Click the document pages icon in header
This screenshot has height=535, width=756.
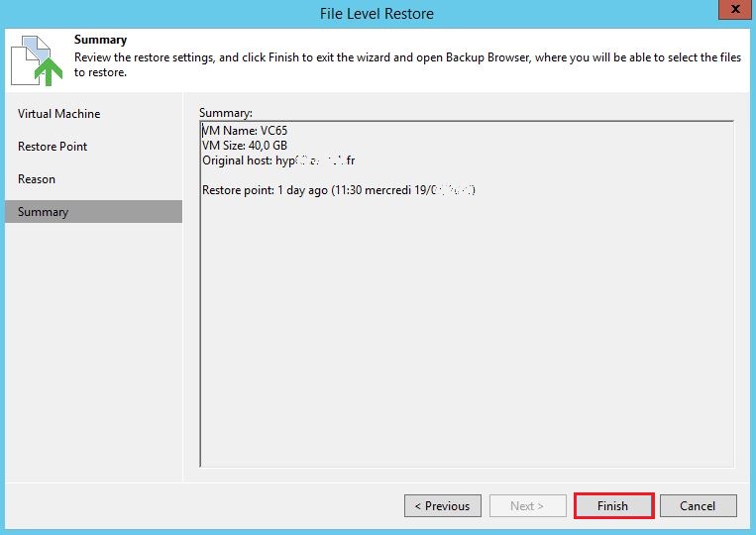coord(31,59)
